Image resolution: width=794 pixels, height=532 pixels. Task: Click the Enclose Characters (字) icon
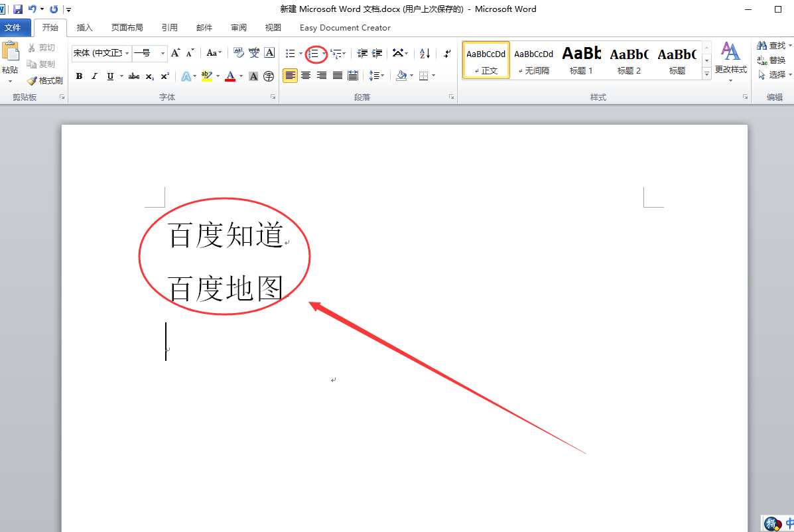point(269,76)
